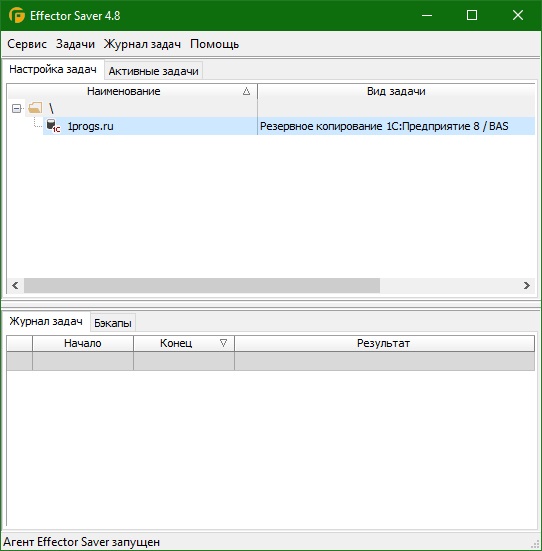The image size is (542, 551).
Task: Switch to the Активные задачи tab
Action: tap(153, 71)
